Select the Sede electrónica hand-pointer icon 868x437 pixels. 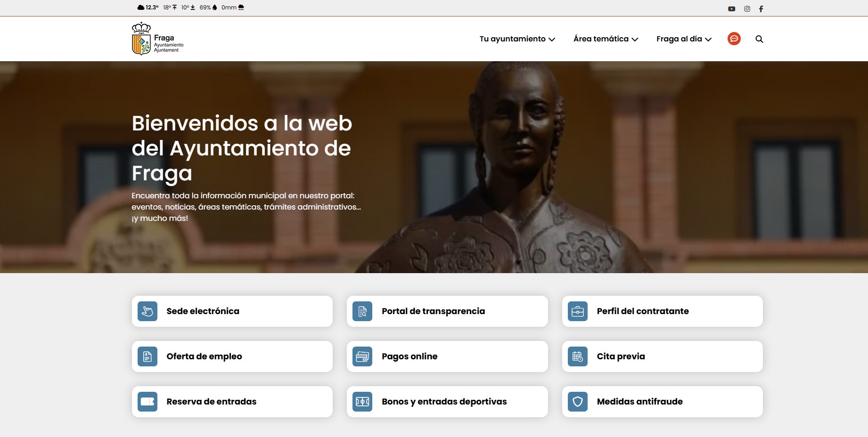(x=147, y=311)
